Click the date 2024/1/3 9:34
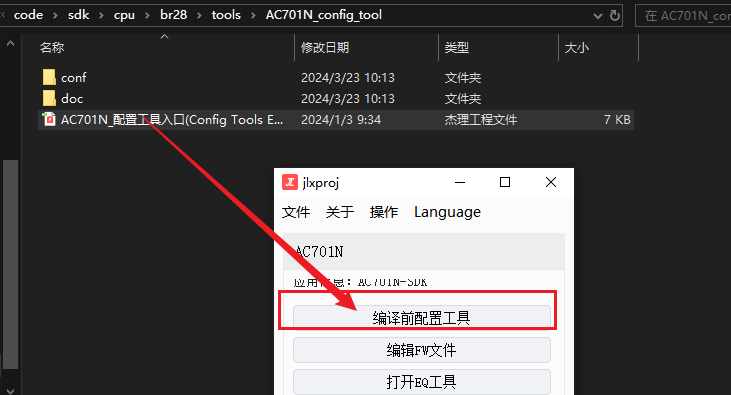This screenshot has width=731, height=395. click(341, 120)
